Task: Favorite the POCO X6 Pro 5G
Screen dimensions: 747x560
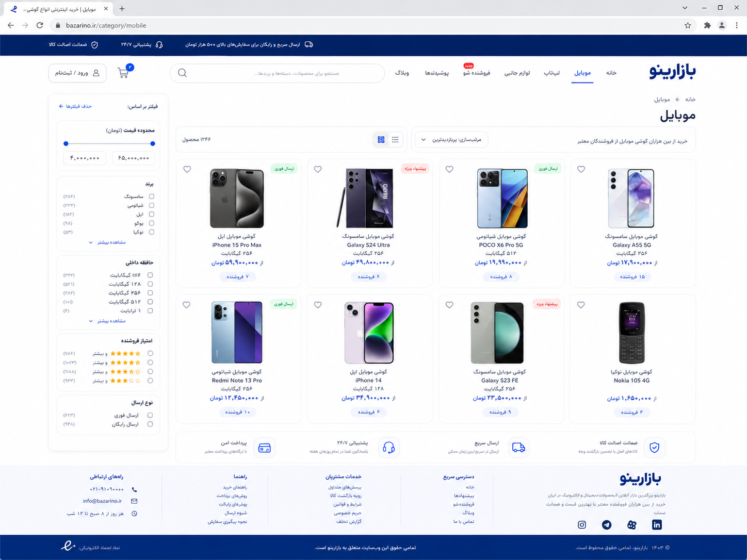Action: click(449, 169)
